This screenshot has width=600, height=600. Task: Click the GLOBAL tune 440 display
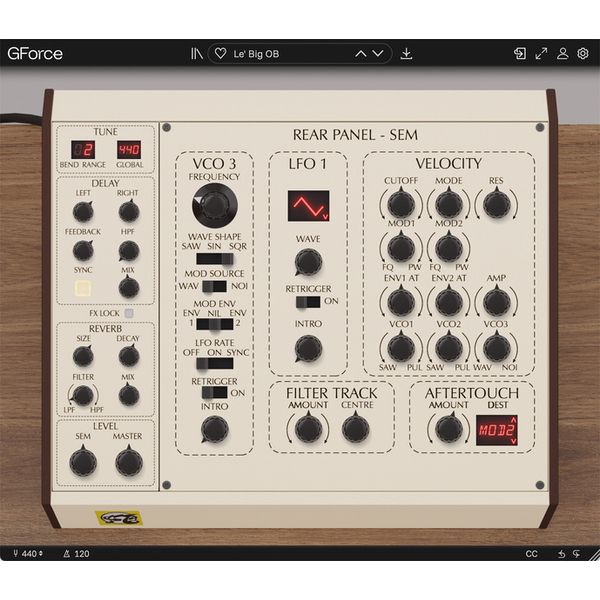[x=129, y=150]
